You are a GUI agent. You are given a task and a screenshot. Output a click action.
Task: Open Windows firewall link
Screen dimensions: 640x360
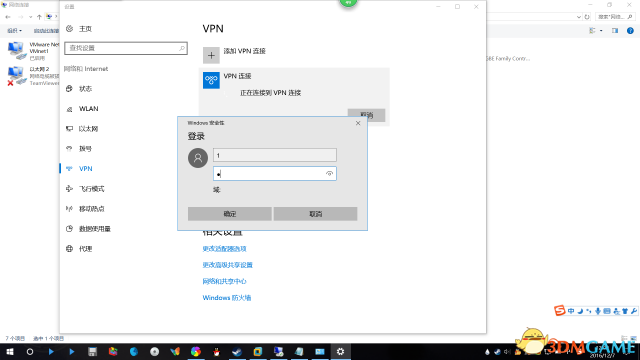[x=227, y=298]
